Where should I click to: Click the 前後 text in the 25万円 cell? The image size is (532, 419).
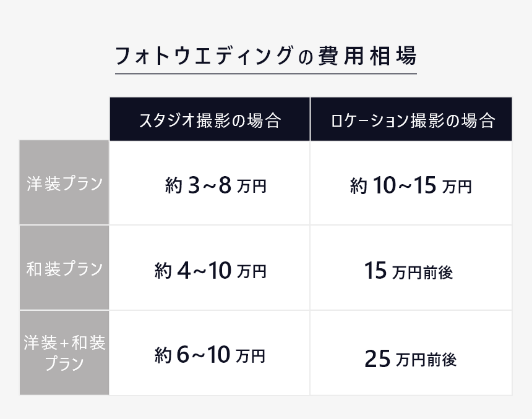pos(442,360)
